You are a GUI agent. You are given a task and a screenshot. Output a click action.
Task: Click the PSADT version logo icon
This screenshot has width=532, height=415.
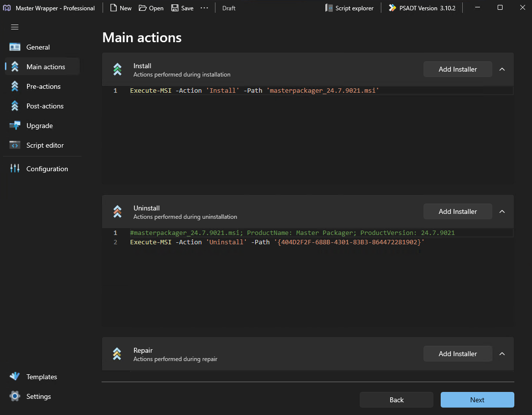[392, 8]
